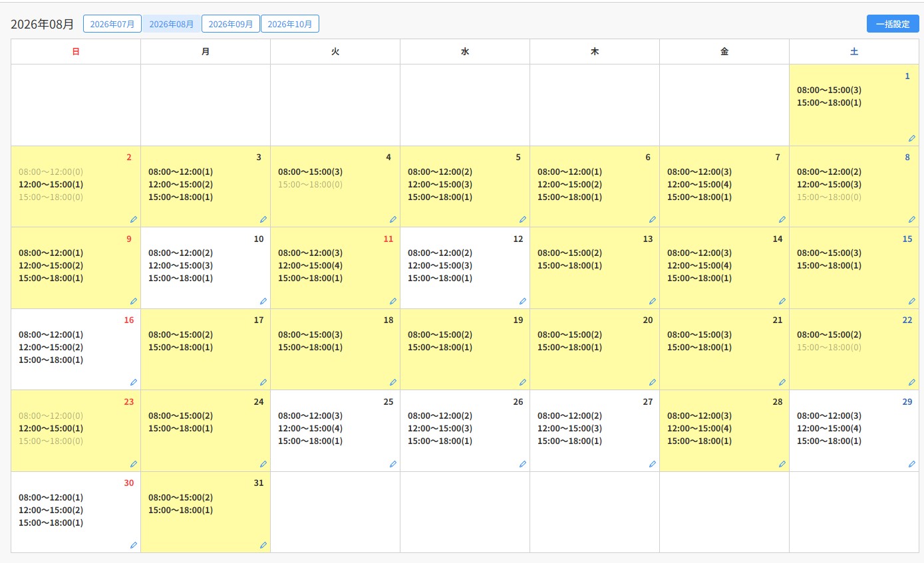
Task: Open the edit pencil on August 5
Action: point(523,219)
